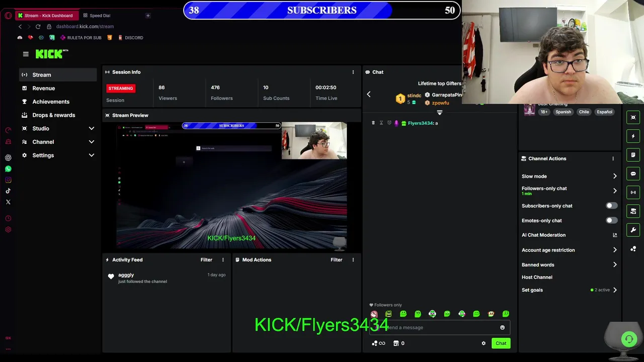Click in the Send a message field
644x362 pixels.
click(x=440, y=328)
